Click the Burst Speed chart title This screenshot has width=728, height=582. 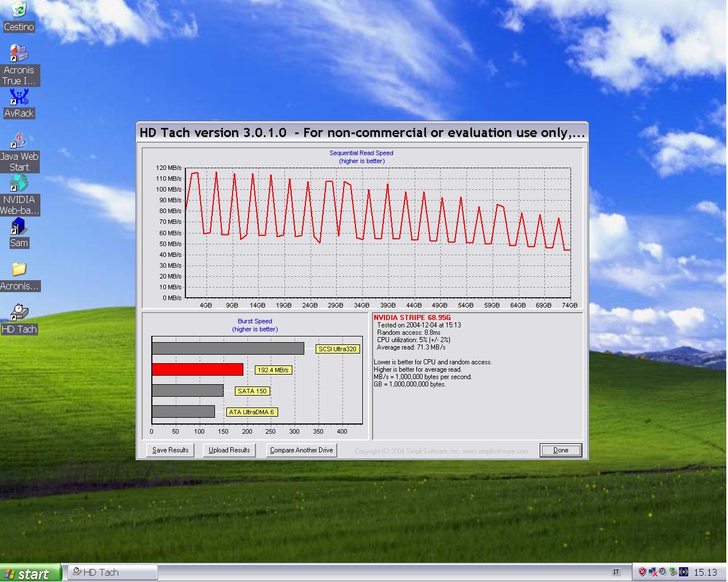[255, 321]
